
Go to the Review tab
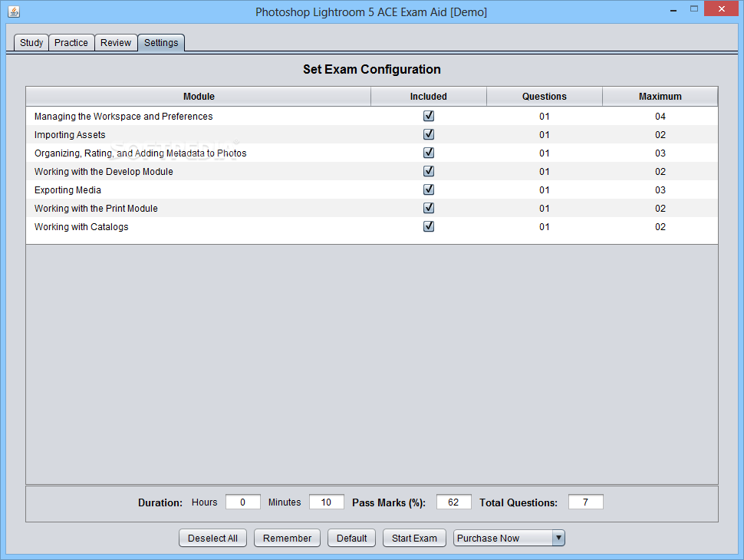point(116,43)
